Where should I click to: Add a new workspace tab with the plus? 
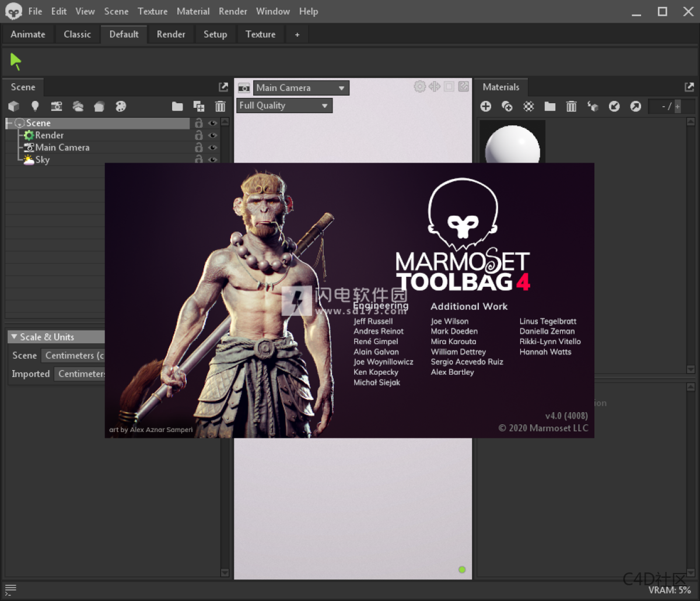[296, 34]
